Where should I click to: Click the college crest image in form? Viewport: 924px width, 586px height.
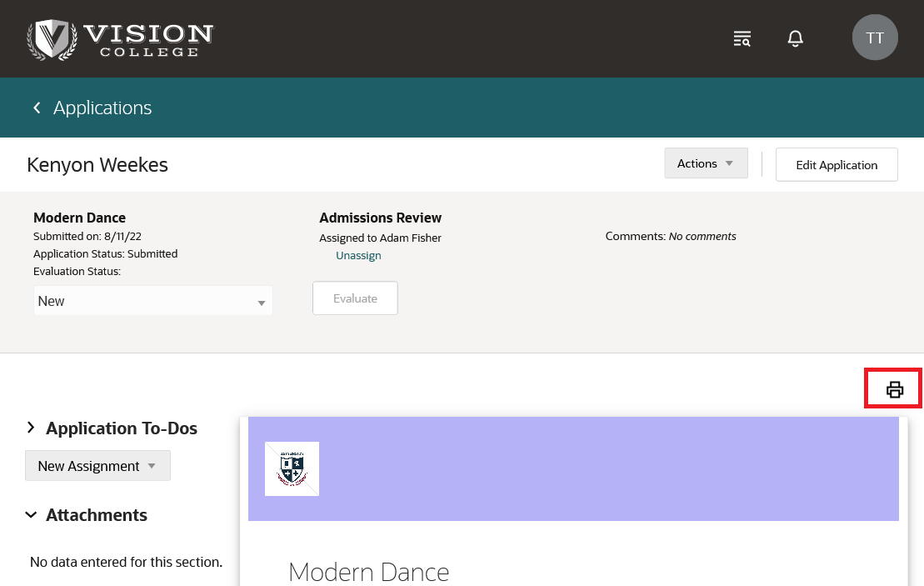(292, 468)
